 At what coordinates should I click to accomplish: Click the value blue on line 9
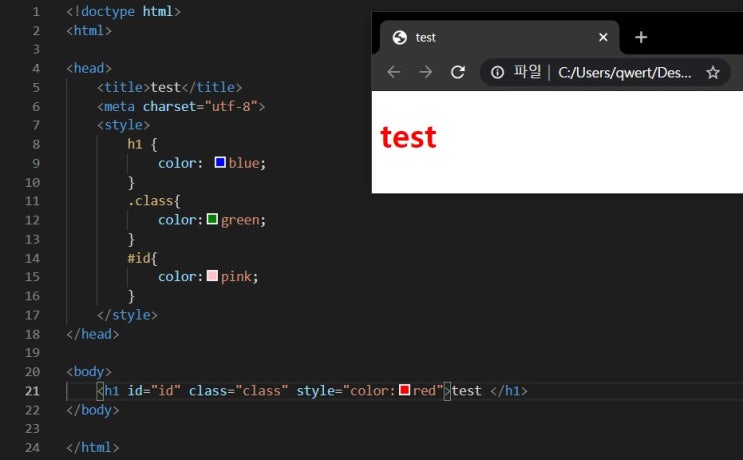click(x=244, y=163)
